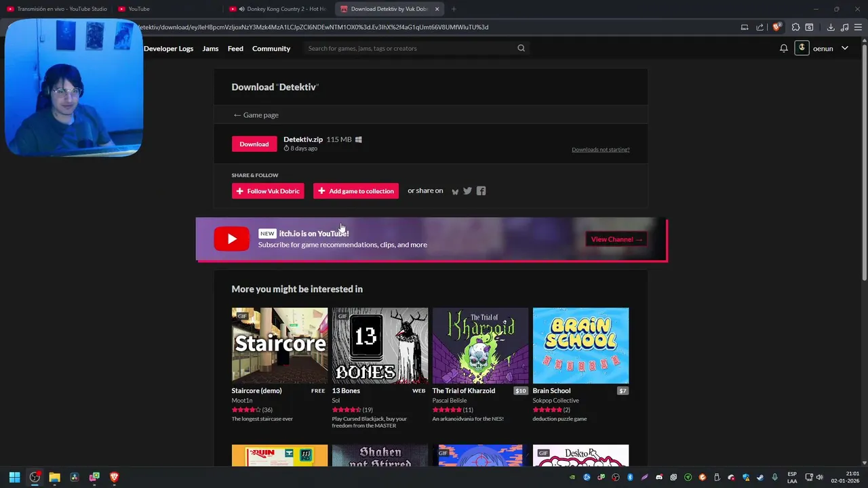Open Shaken not Stirred thumbnail
Viewport: 868px width, 488px height.
380,455
